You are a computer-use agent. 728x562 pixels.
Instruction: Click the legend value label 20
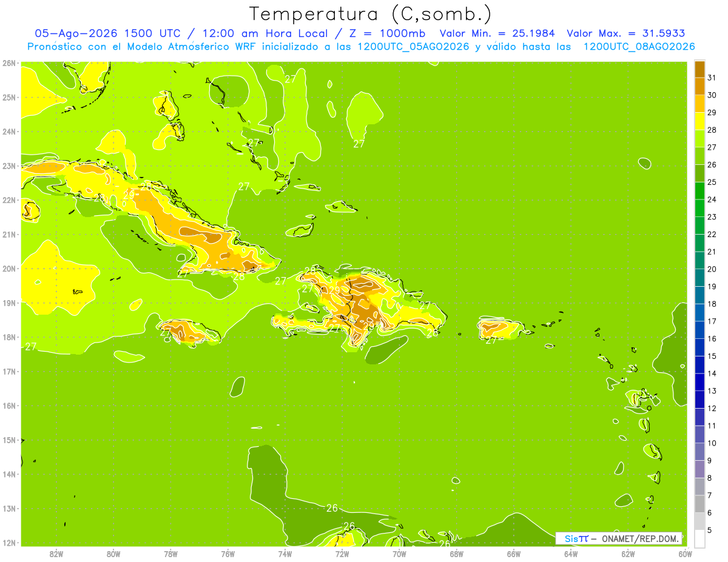pos(712,269)
